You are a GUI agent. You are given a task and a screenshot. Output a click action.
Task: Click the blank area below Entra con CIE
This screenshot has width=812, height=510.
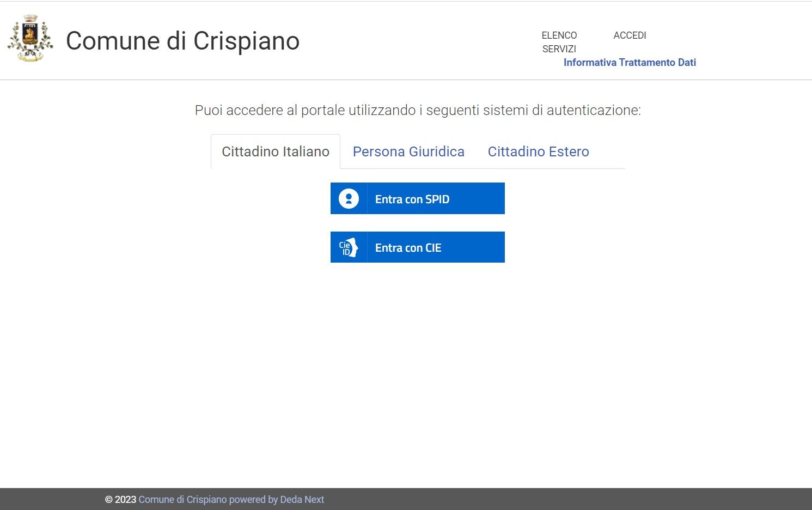click(x=418, y=354)
